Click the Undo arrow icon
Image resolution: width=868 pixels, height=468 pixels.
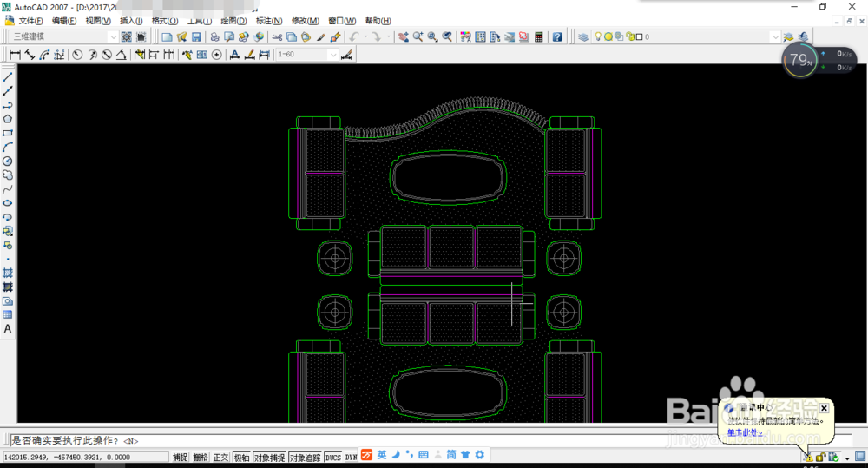[x=354, y=37]
